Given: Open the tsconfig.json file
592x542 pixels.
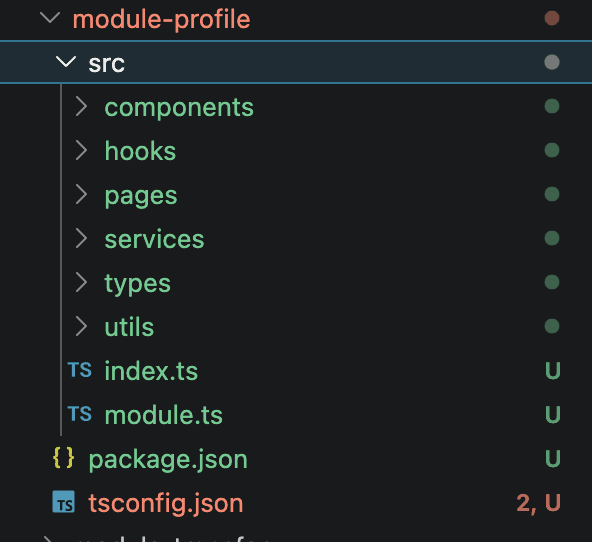Looking at the screenshot, I should [166, 504].
